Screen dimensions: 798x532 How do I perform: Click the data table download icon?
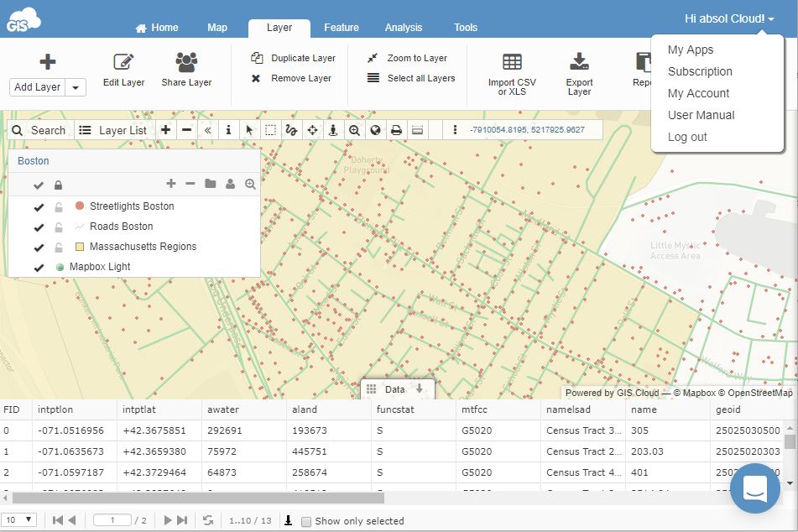(x=288, y=520)
